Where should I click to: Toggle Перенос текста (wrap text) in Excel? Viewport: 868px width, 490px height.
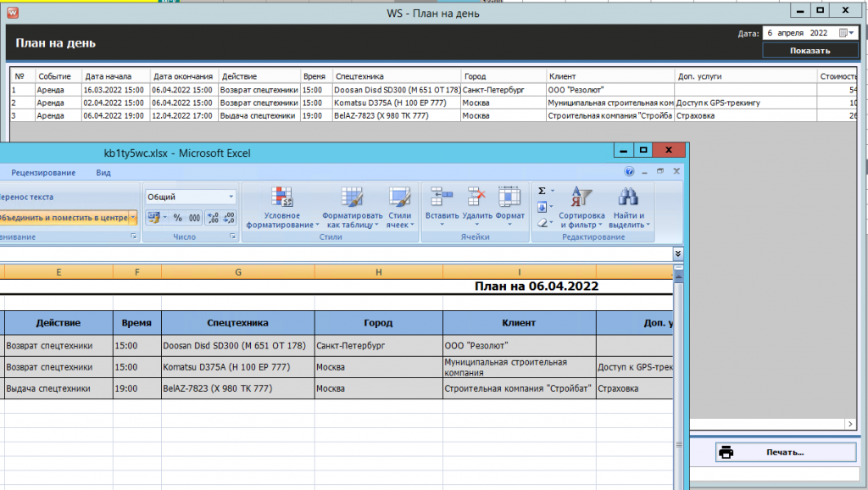click(26, 198)
